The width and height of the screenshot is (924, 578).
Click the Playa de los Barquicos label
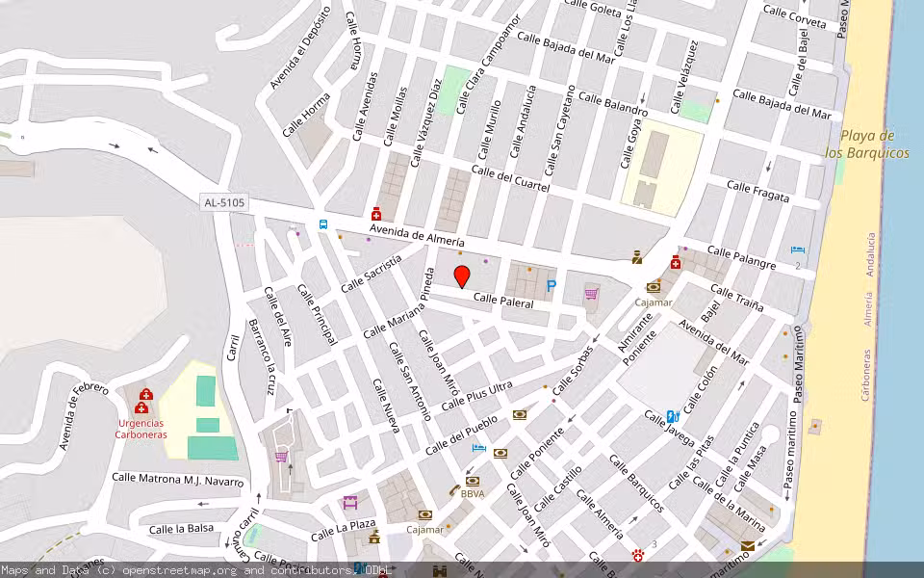[867, 144]
